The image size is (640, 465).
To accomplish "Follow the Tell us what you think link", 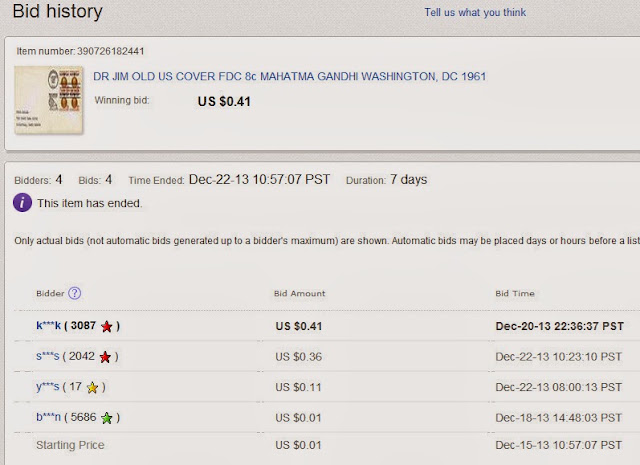I will [475, 13].
